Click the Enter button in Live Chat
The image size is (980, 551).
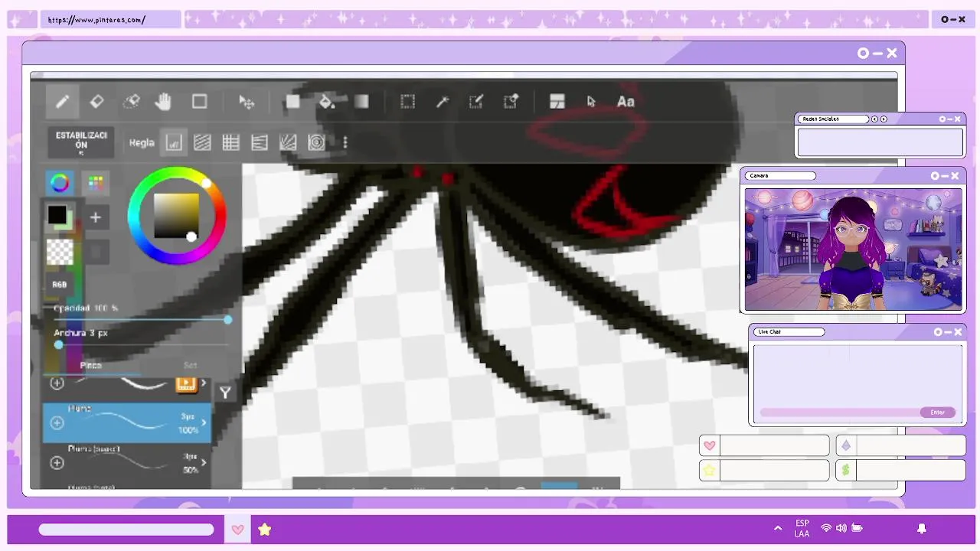click(x=937, y=412)
